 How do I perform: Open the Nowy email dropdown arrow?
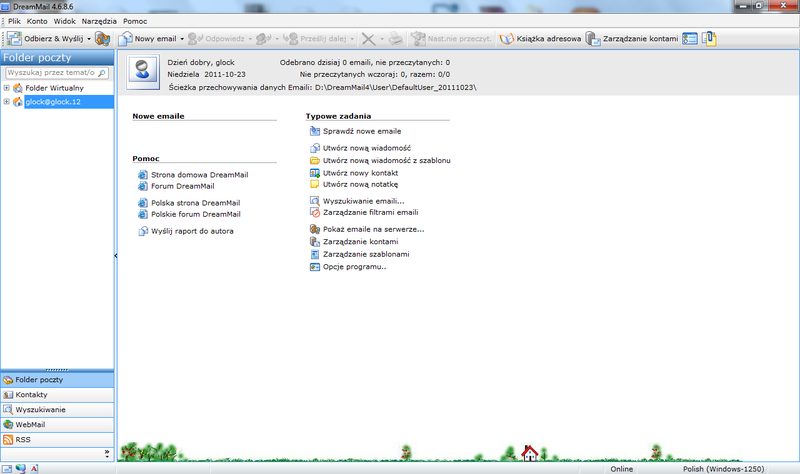tap(182, 39)
